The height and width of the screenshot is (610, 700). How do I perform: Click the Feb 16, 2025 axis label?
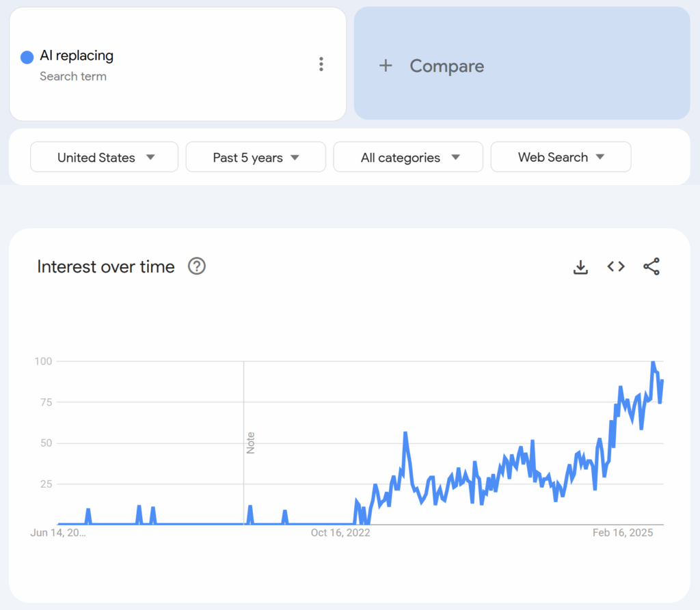pyautogui.click(x=623, y=533)
